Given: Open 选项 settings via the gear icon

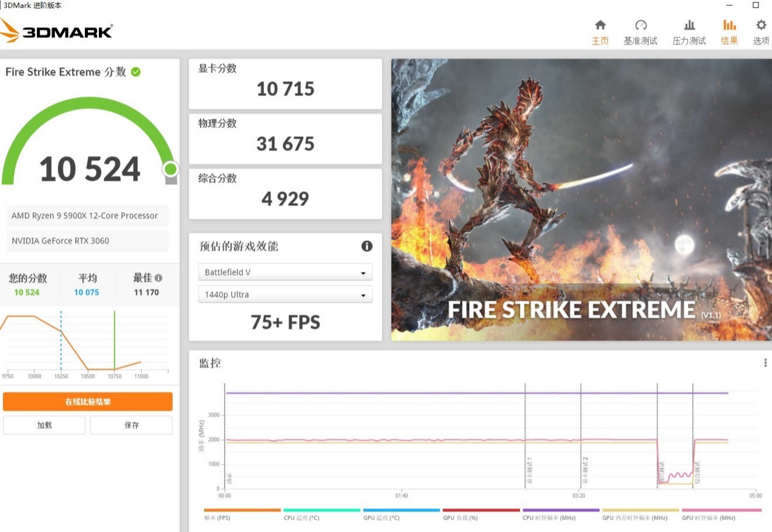Looking at the screenshot, I should click(760, 26).
